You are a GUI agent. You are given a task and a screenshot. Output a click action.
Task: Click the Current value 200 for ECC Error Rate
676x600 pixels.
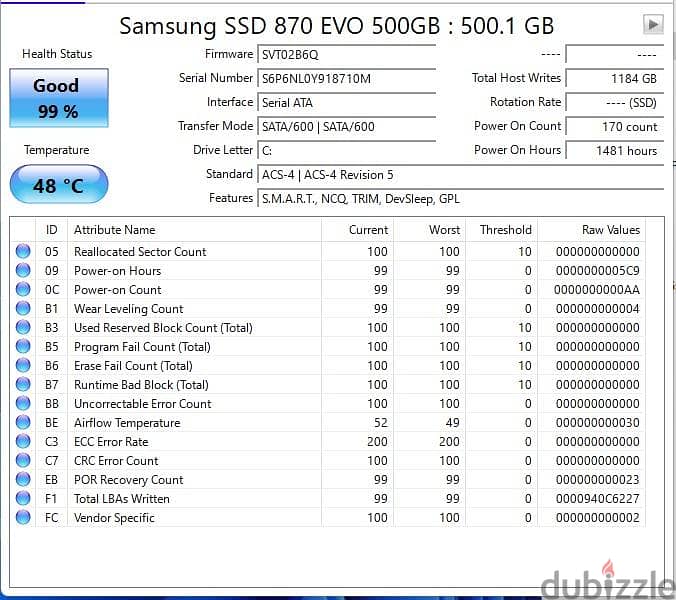tap(377, 441)
